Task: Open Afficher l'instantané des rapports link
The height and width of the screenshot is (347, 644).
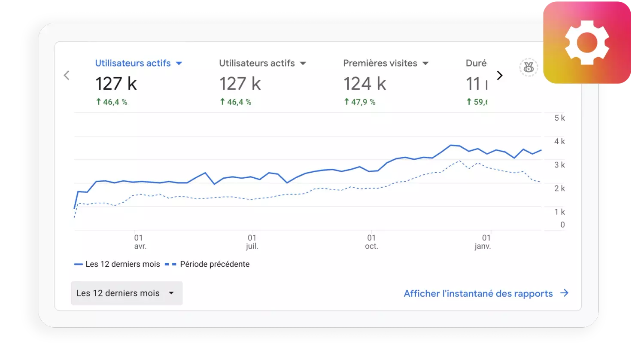Action: [x=478, y=293]
